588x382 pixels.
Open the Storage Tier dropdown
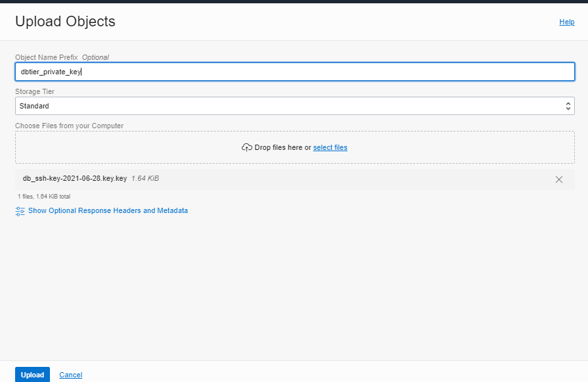pyautogui.click(x=295, y=106)
